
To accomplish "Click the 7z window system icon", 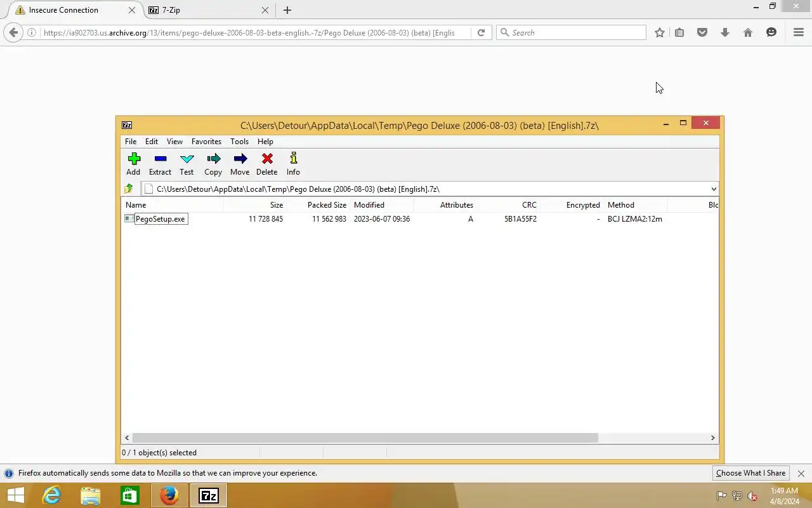I will (127, 125).
